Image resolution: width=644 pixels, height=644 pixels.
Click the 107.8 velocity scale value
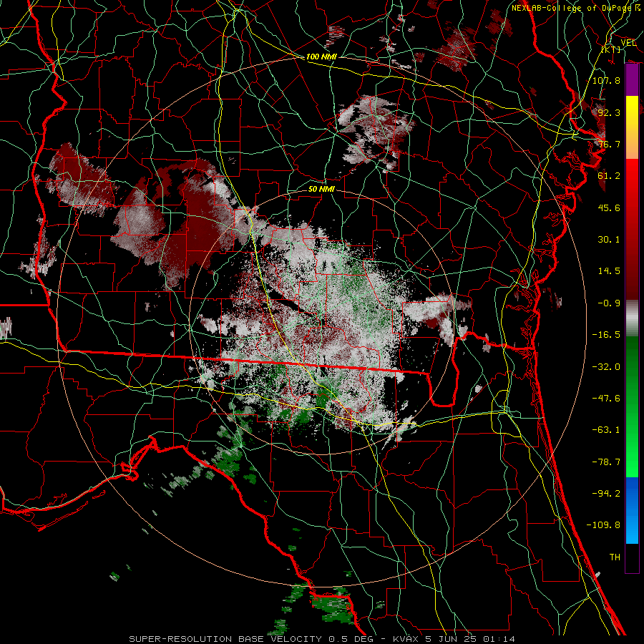tap(606, 80)
